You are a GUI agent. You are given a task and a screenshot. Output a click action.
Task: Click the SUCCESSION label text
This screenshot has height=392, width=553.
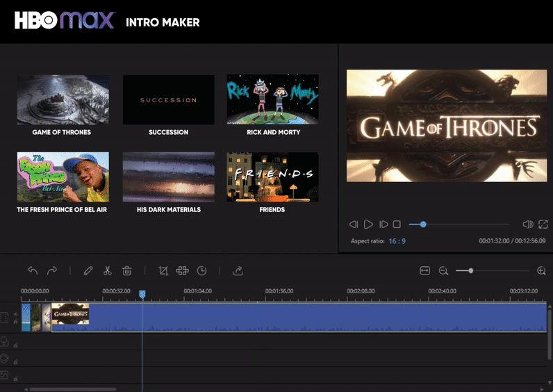tap(168, 132)
